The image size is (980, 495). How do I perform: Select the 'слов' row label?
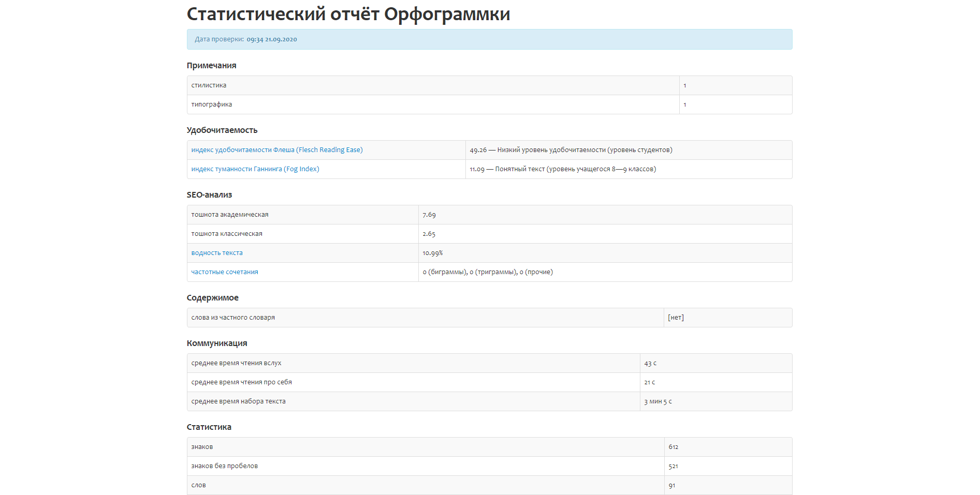pos(199,485)
